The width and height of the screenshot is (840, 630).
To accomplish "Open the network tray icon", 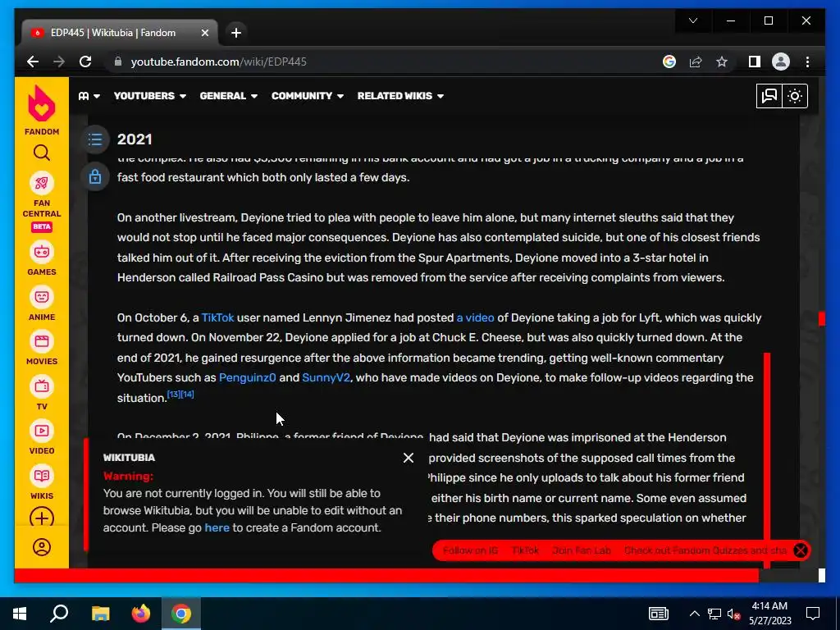I will tap(714, 614).
